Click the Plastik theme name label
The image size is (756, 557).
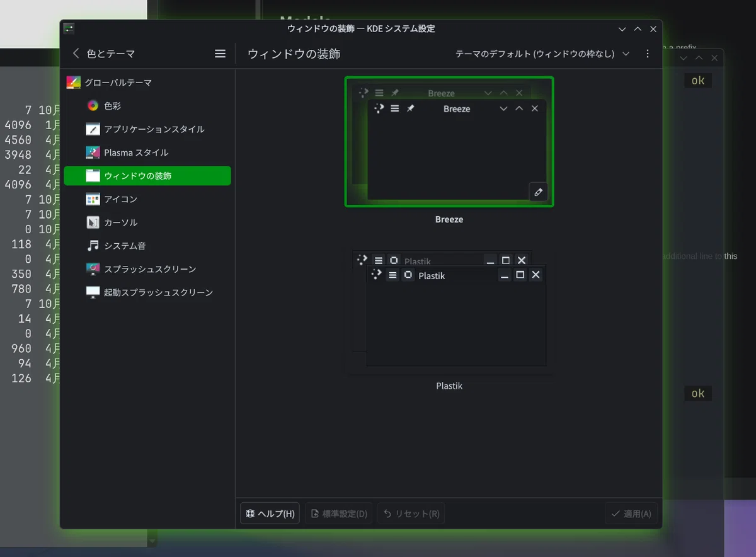click(449, 386)
